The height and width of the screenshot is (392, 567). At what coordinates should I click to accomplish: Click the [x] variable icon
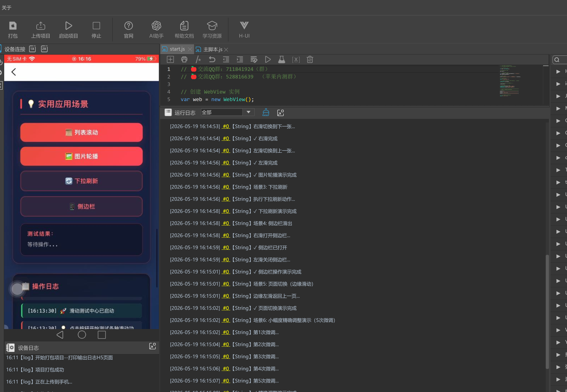pos(296,60)
